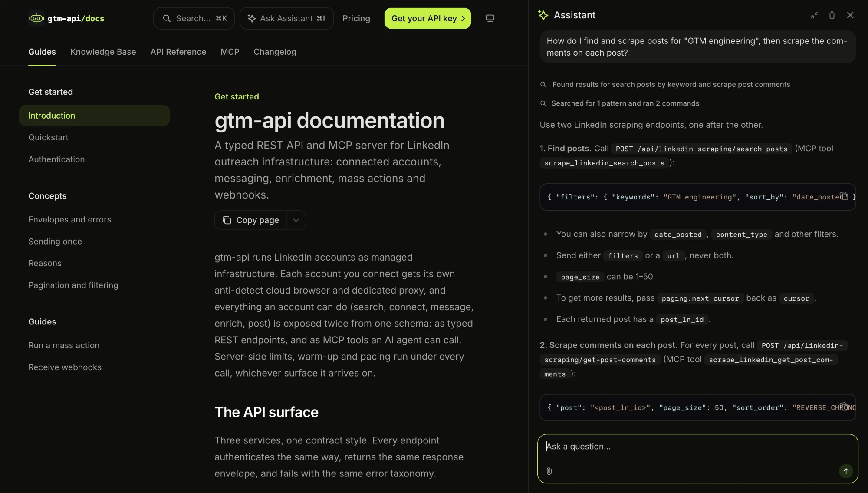Open the Receive webhooks guide
The width and height of the screenshot is (868, 493).
click(x=65, y=367)
